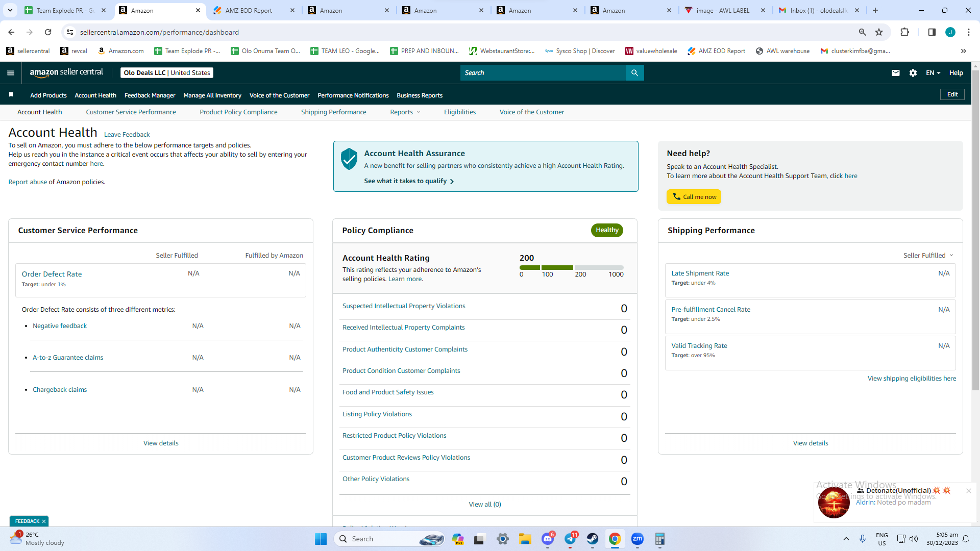
Task: Bookmark this page with the star icon
Action: click(x=879, y=32)
